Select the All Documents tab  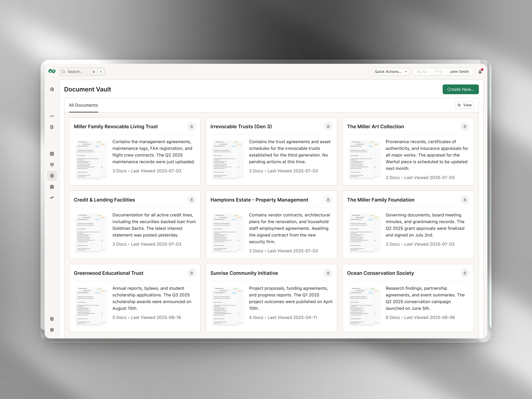[83, 105]
